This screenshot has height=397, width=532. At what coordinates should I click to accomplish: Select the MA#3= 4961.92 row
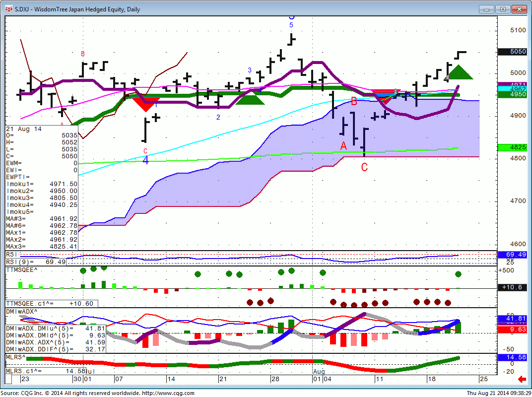pos(42,219)
